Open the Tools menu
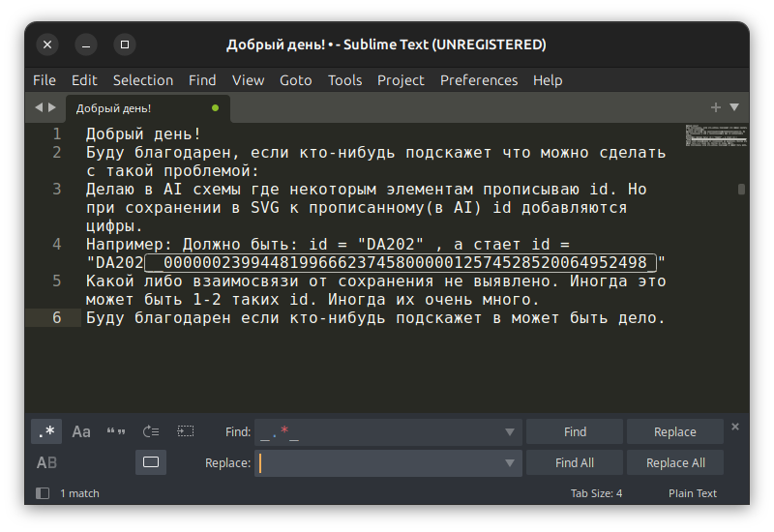Viewport: 774px width, 532px height. 345,80
